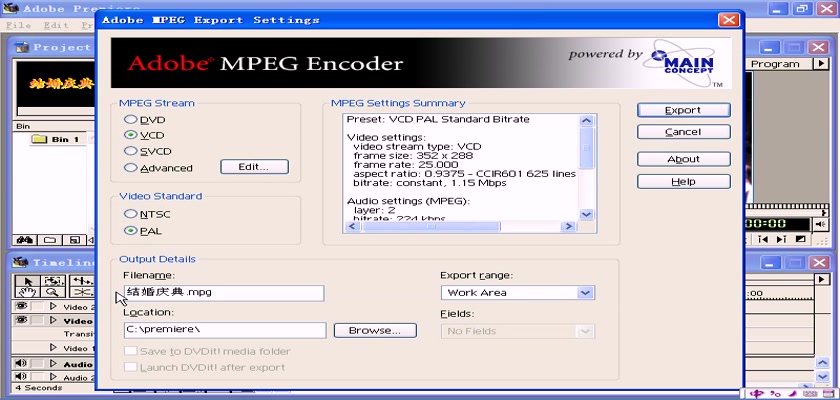840x400 pixels.
Task: Open the File menu in Premiere
Action: [18, 25]
